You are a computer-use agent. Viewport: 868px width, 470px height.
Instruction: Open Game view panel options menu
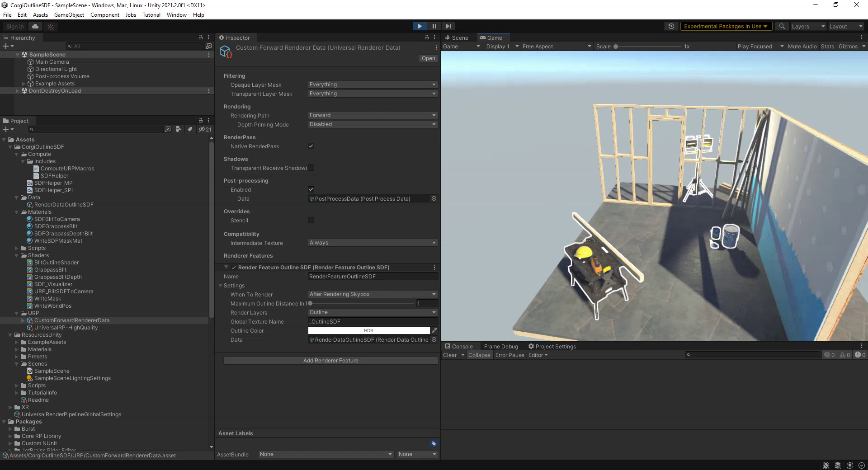[861, 38]
